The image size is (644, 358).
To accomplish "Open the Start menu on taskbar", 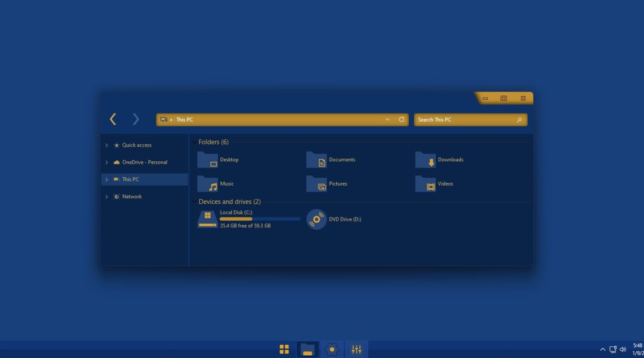I will click(x=284, y=349).
